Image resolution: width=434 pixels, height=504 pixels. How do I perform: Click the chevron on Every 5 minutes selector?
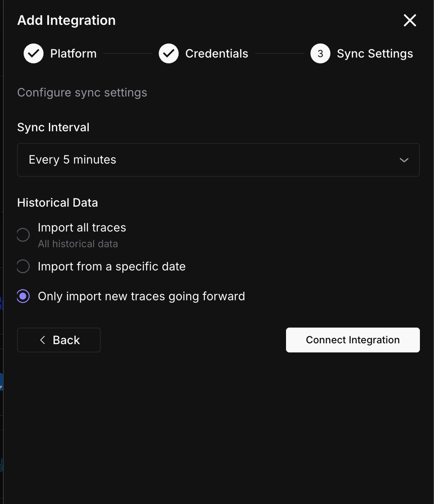pos(404,160)
